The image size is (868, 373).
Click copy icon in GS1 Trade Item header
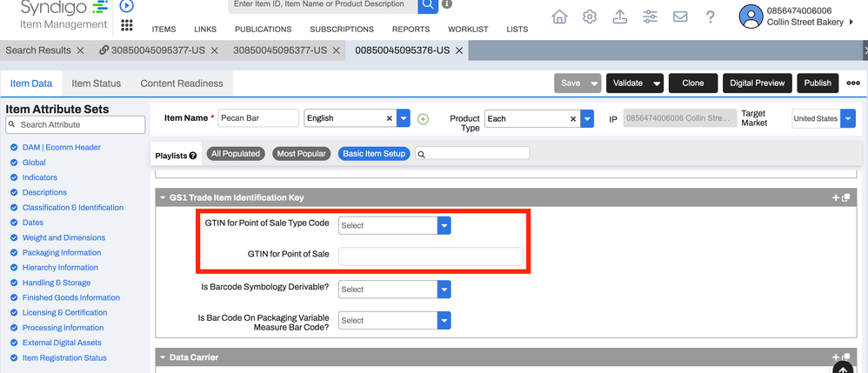pyautogui.click(x=845, y=197)
